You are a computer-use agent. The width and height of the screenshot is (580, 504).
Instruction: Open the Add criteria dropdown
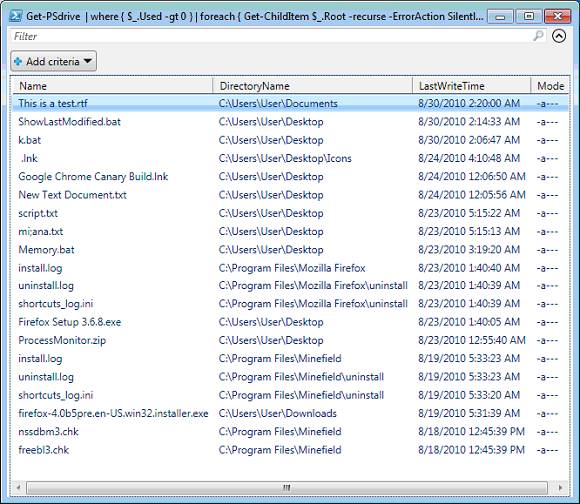tap(54, 61)
